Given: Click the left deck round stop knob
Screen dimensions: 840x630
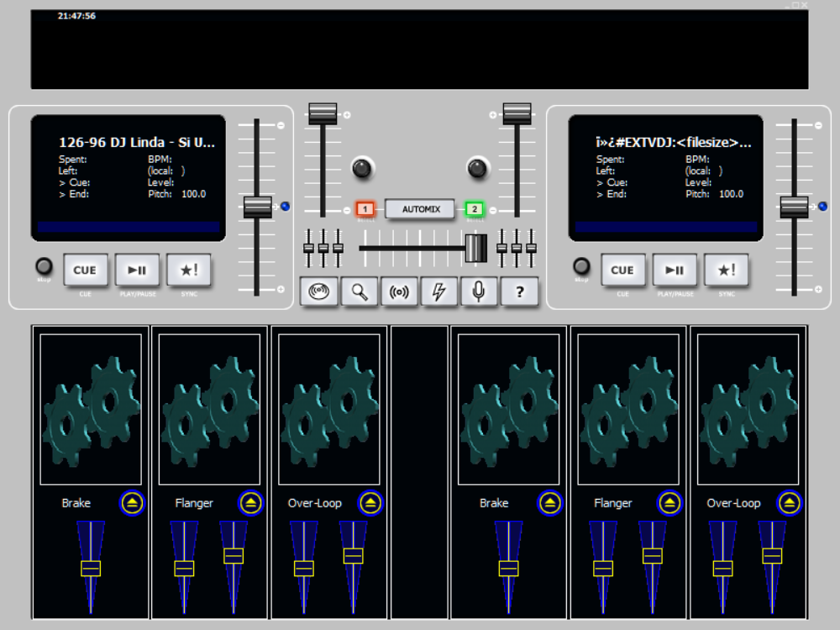Looking at the screenshot, I should pos(44,265).
